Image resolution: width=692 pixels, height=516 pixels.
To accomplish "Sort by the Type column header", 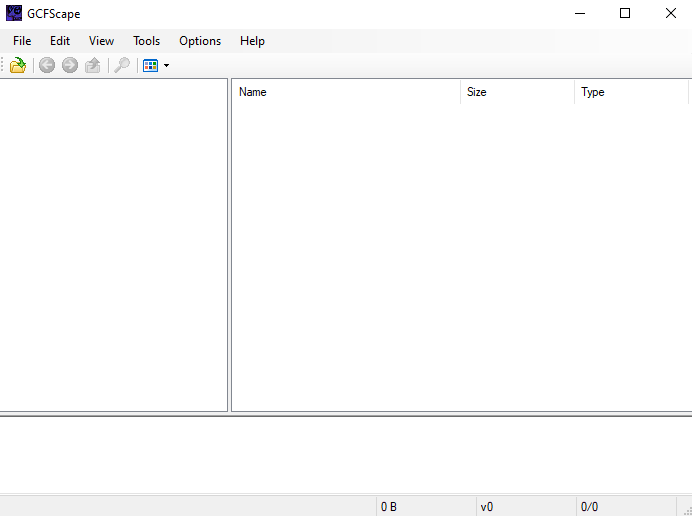I will (x=631, y=92).
